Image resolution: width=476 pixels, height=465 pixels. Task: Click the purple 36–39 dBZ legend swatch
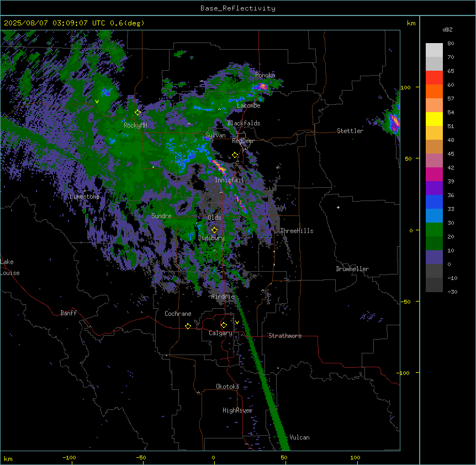(x=434, y=188)
